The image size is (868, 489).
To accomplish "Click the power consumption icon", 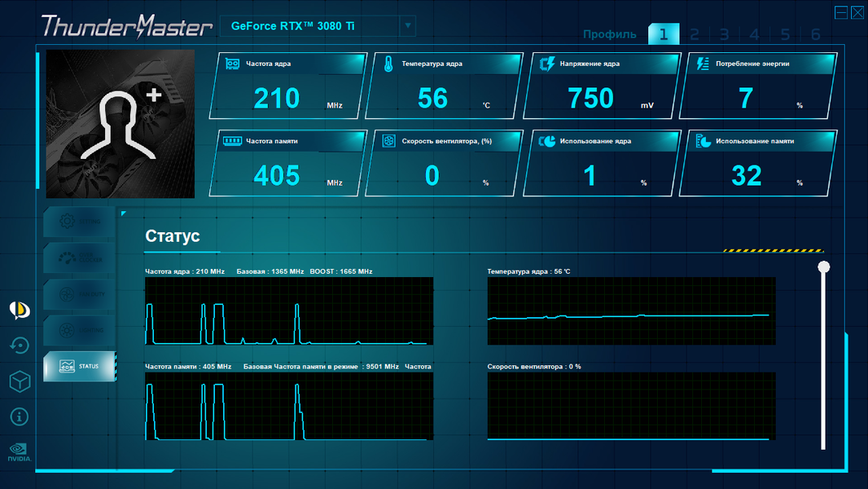I will point(703,64).
